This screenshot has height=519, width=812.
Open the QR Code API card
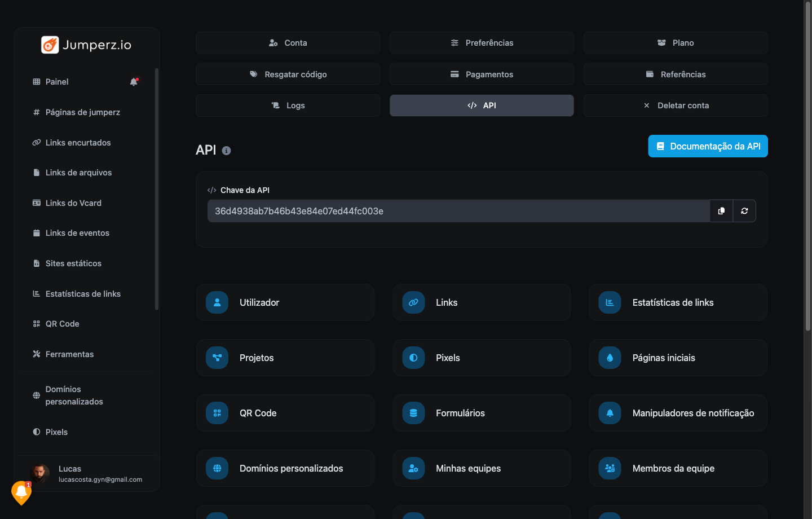pos(285,413)
